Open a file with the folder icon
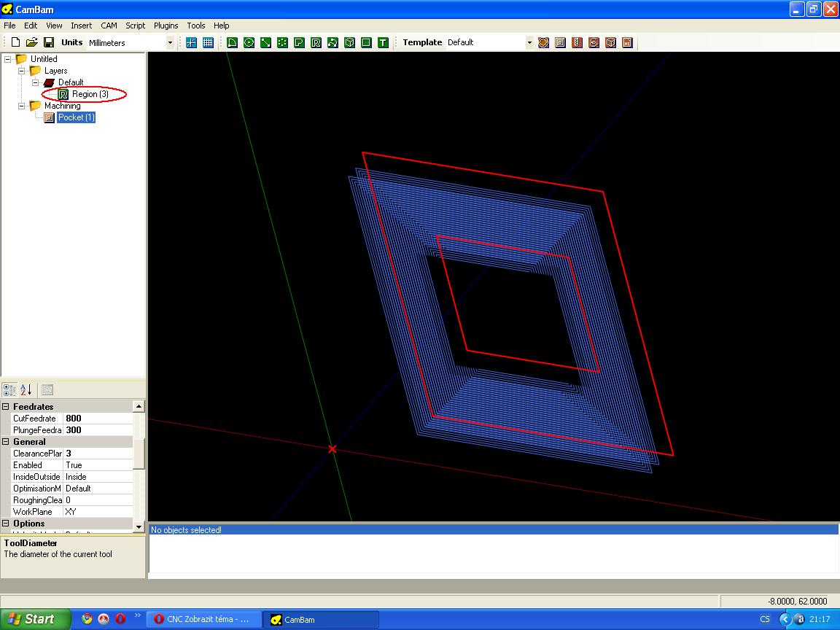840x630 pixels. point(32,42)
